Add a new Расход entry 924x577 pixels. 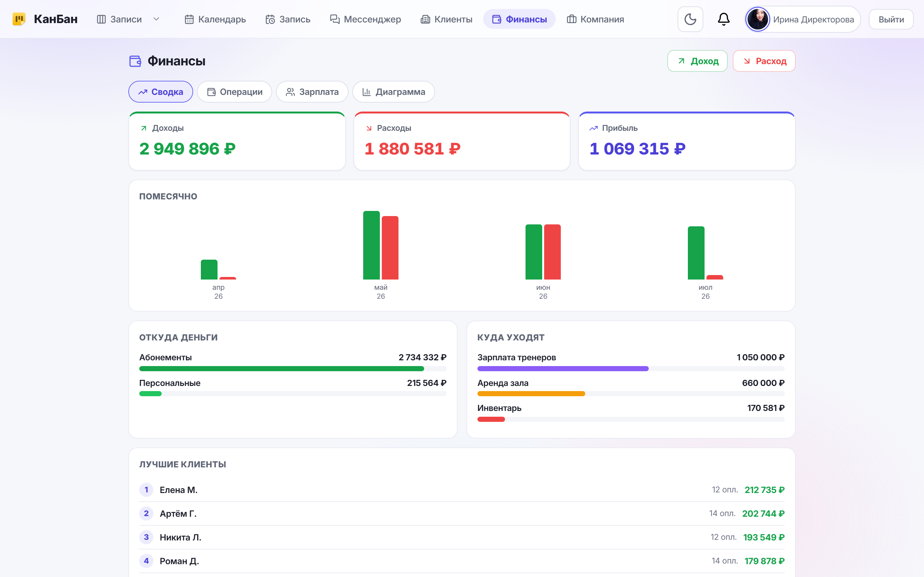764,61
